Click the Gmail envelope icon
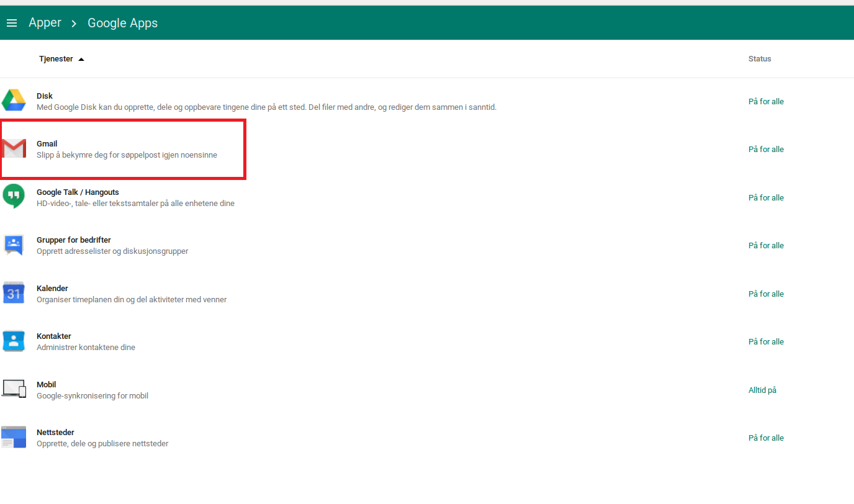This screenshot has width=854, height=504. tap(14, 149)
